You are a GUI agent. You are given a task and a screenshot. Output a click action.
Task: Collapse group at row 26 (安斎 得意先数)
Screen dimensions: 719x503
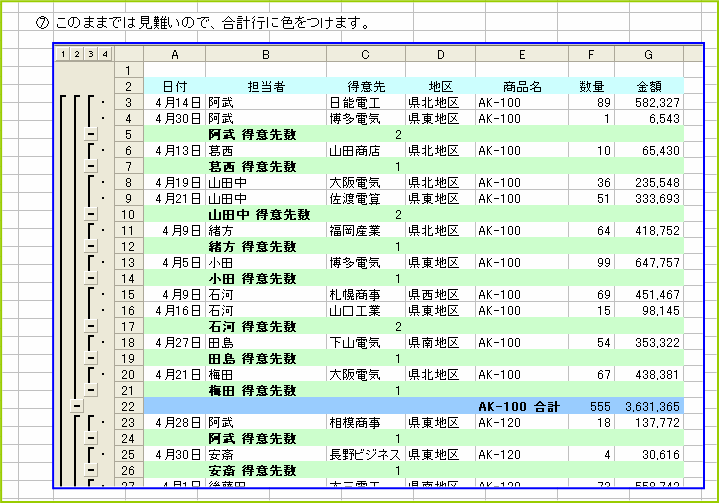coord(91,470)
